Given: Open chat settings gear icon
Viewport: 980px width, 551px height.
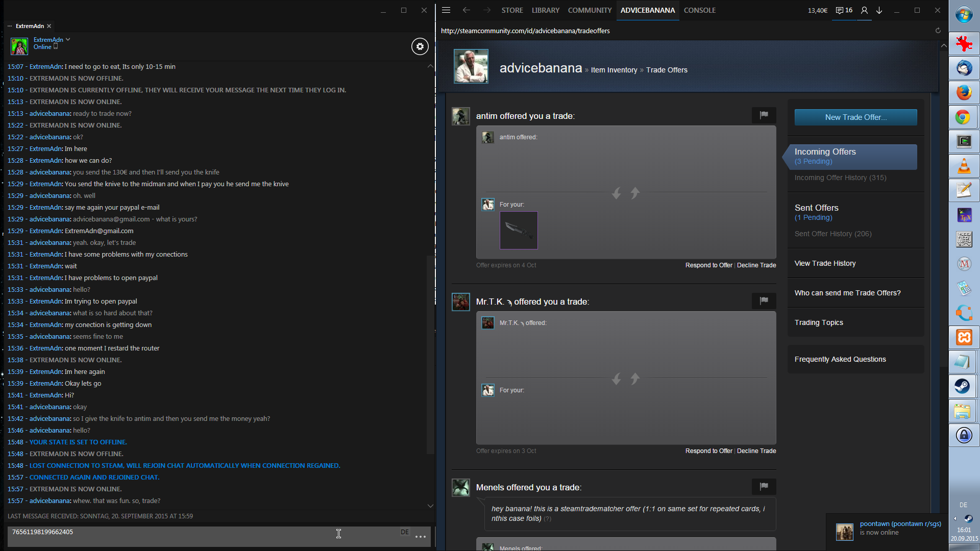Looking at the screenshot, I should (420, 46).
